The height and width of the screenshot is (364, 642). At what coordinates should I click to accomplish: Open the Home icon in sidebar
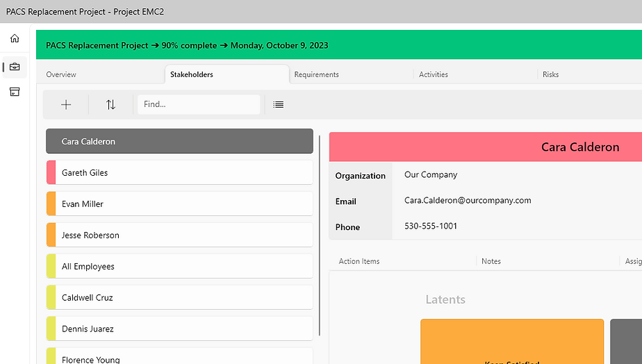click(x=15, y=38)
